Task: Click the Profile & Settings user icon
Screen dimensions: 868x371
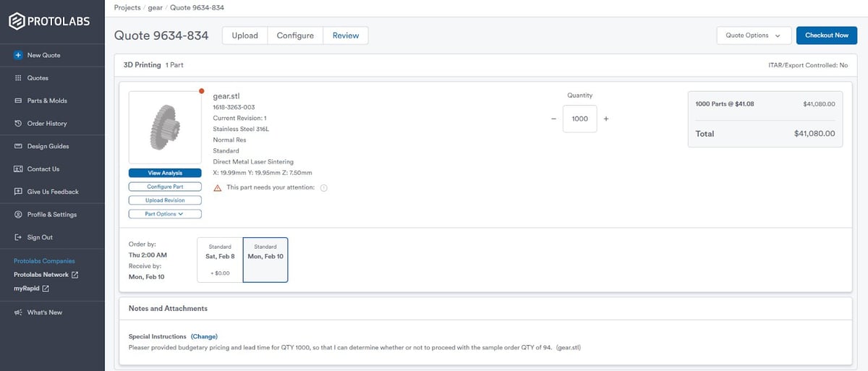Action: click(x=18, y=215)
